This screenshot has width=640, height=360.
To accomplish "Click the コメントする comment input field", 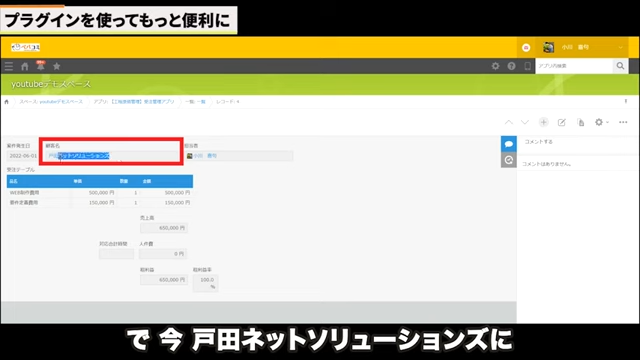I will coord(578,142).
